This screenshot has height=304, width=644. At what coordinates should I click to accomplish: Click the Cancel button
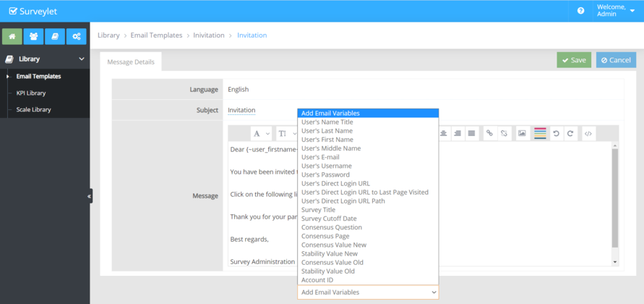(616, 60)
